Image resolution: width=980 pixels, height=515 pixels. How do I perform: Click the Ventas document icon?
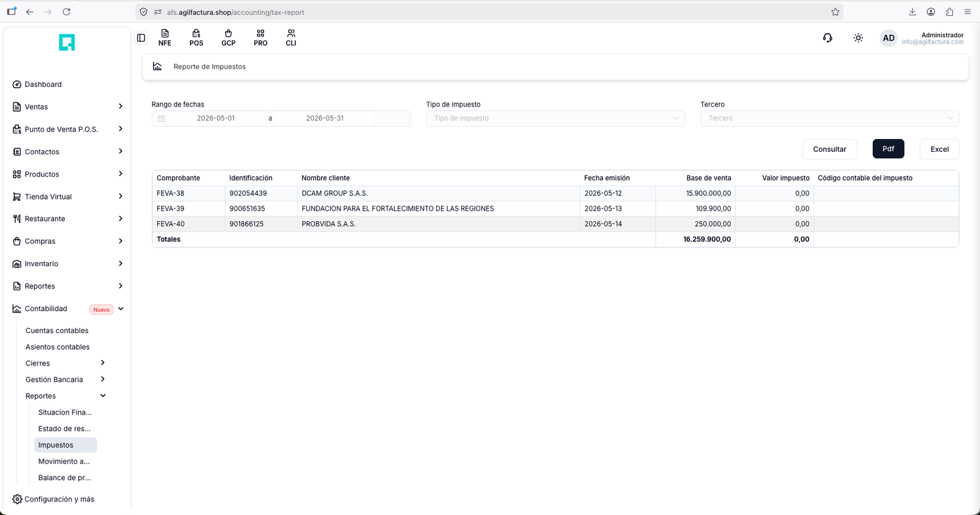[17, 107]
